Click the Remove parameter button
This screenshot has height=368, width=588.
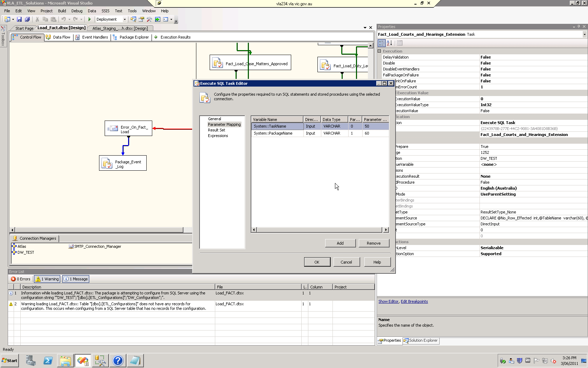pyautogui.click(x=374, y=243)
